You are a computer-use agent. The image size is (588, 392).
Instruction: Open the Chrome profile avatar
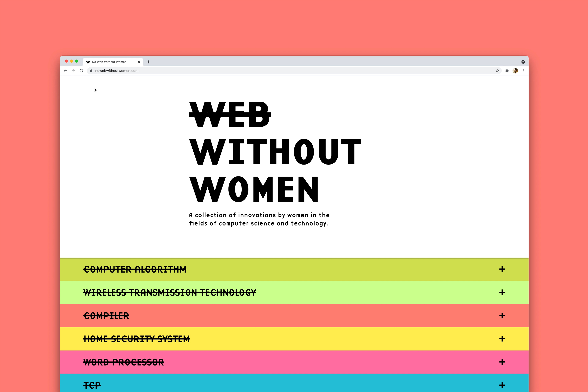tap(515, 71)
